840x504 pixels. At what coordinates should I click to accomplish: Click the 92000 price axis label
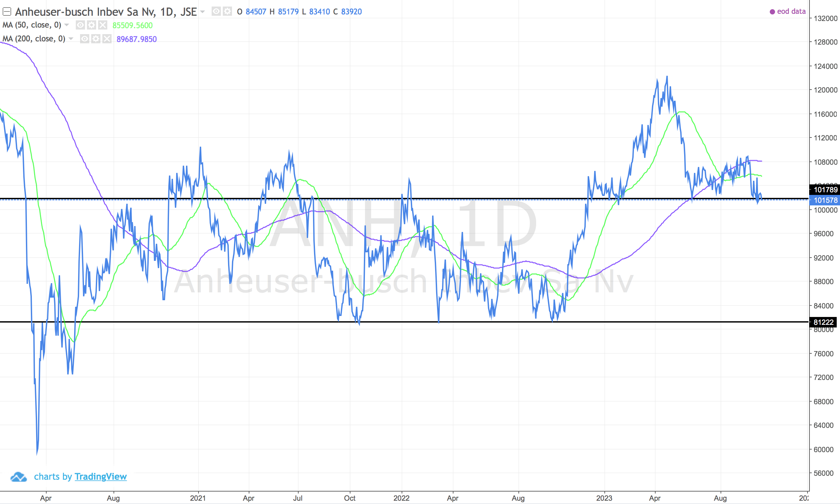coord(824,258)
